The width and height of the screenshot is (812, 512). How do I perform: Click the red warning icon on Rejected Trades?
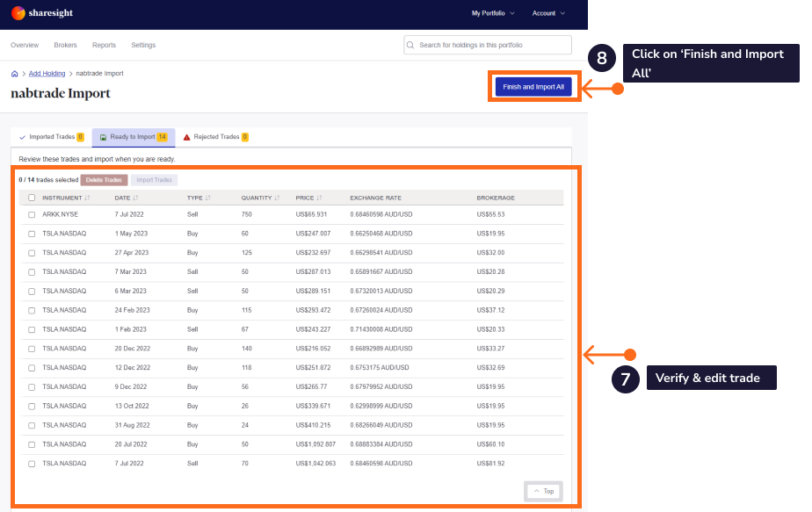[x=187, y=137]
